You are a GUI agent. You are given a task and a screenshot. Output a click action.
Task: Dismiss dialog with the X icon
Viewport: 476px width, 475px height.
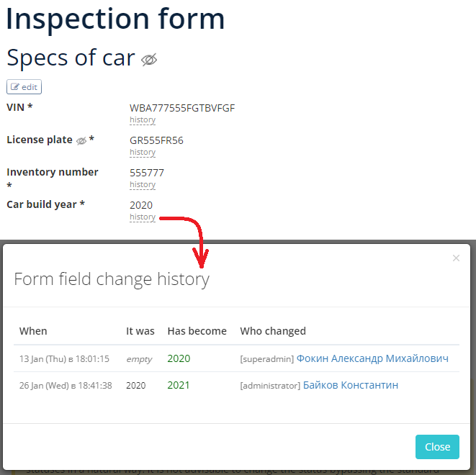pos(456,258)
